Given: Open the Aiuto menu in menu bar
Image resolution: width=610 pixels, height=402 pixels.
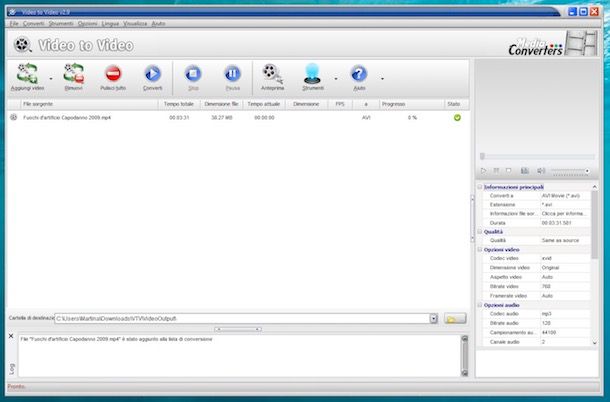Looking at the screenshot, I should 158,24.
